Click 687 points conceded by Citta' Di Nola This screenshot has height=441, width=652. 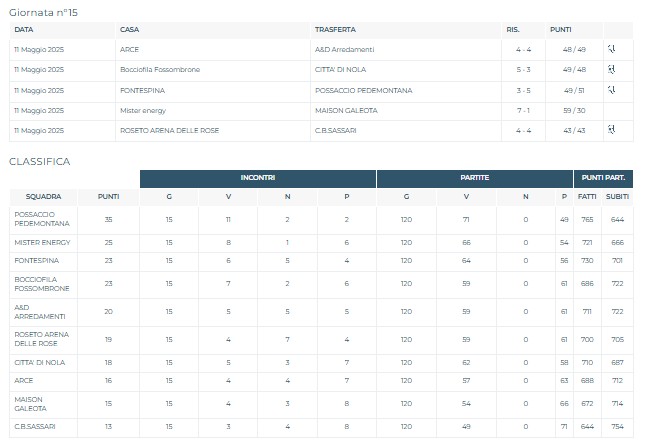click(617, 362)
